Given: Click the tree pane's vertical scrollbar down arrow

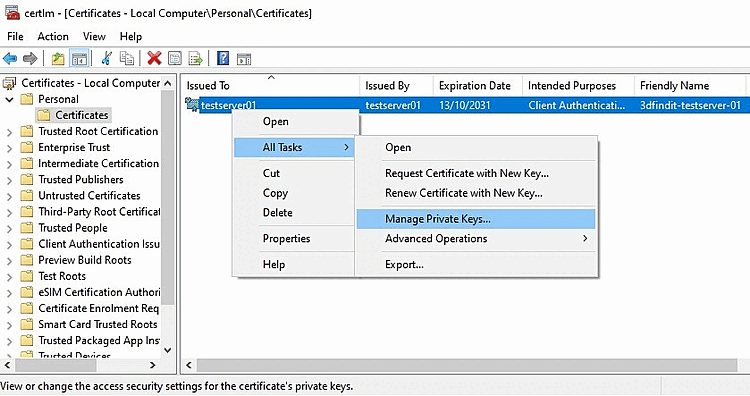Looking at the screenshot, I should pyautogui.click(x=167, y=350).
